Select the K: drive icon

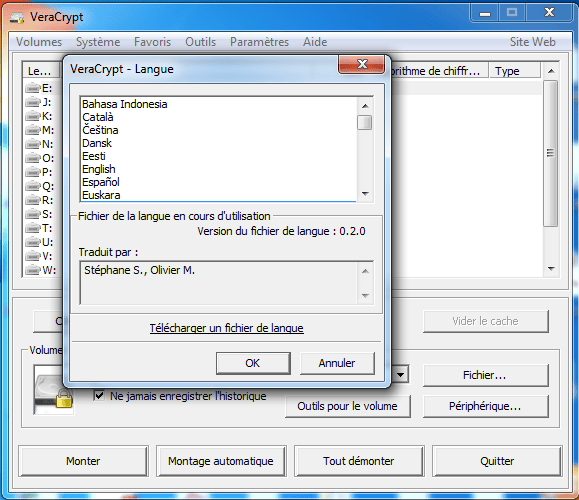(32, 116)
